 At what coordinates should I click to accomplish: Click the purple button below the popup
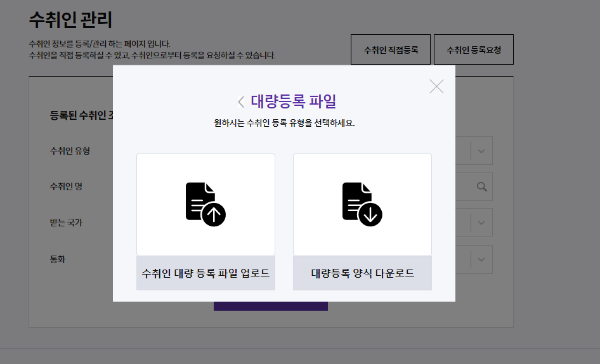click(271, 306)
